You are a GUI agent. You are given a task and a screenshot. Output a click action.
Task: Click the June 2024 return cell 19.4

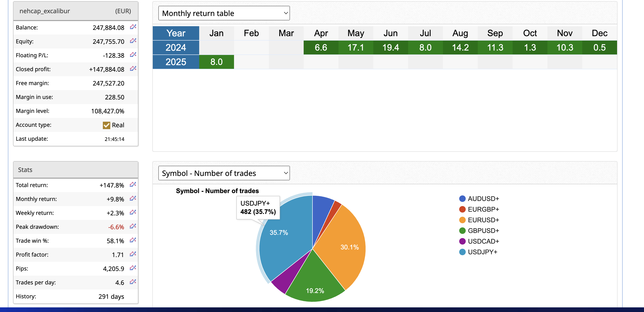(x=390, y=48)
